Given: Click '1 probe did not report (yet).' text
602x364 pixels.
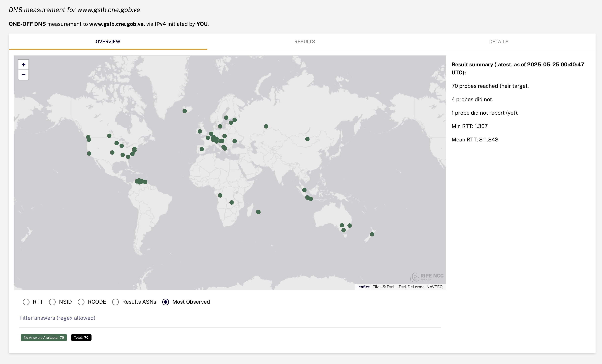Looking at the screenshot, I should coord(485,113).
